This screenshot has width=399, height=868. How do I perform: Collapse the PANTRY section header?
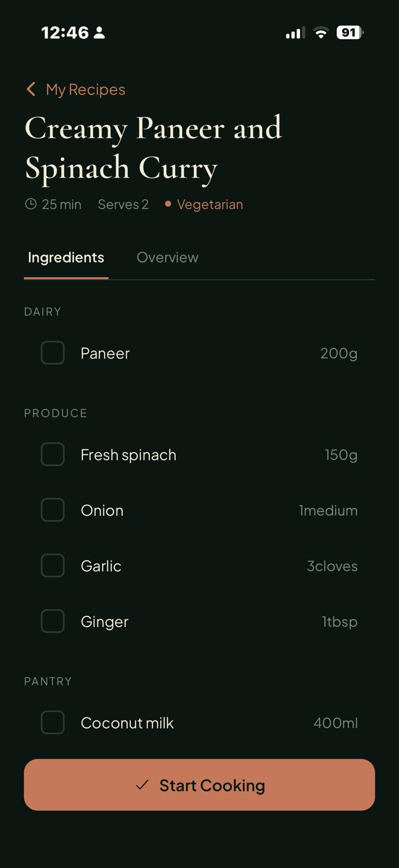click(48, 681)
